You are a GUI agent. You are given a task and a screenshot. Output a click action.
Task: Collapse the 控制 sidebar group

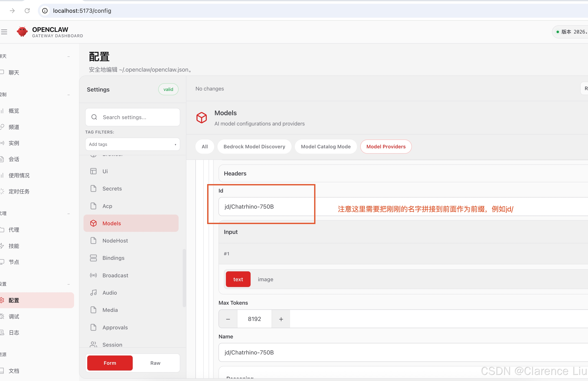click(x=69, y=95)
